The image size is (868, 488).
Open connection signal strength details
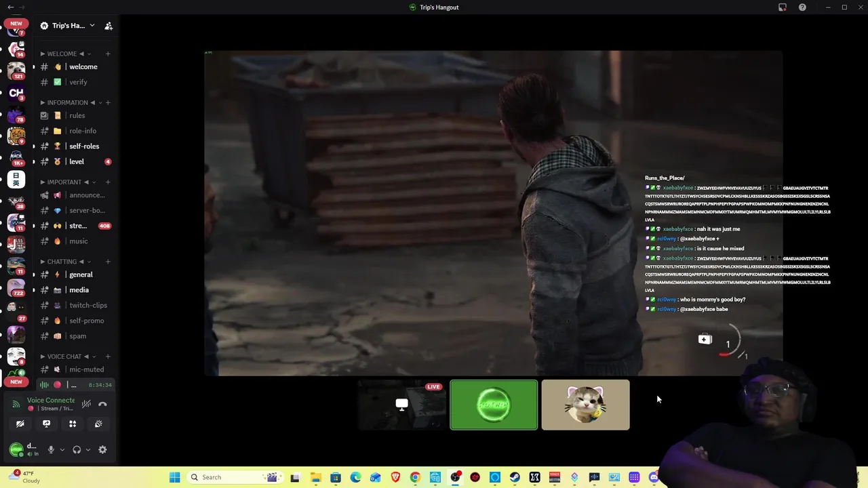click(16, 404)
